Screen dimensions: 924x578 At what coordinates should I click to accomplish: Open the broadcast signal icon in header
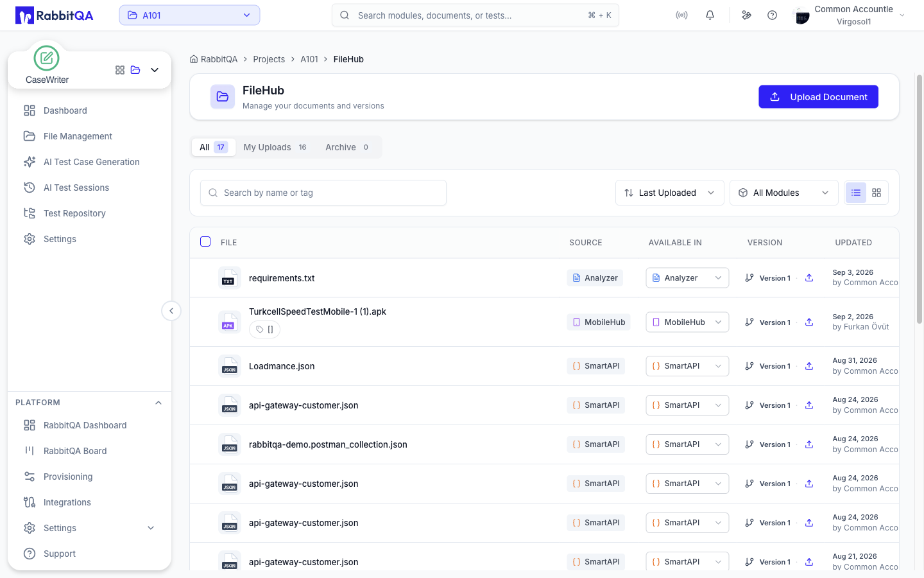[681, 15]
